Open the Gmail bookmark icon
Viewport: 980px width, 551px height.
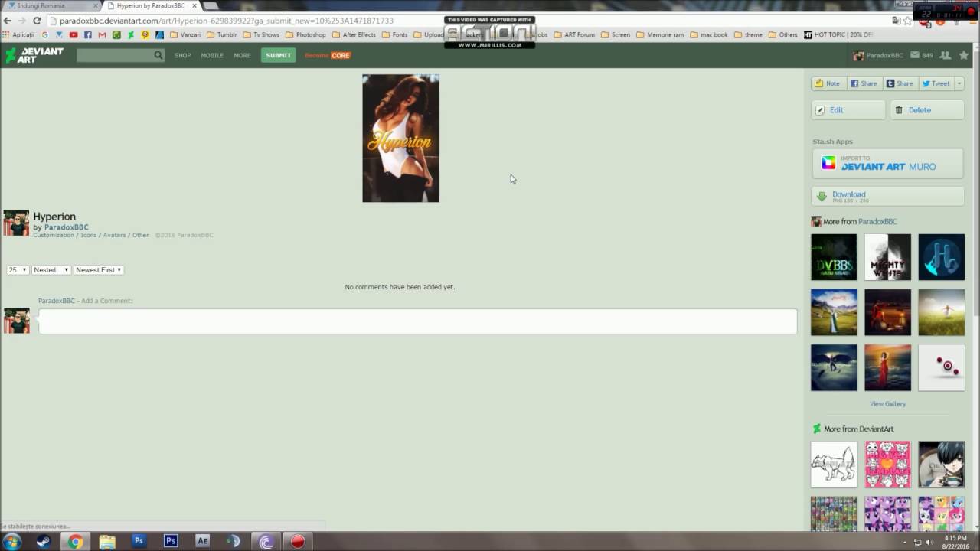[x=102, y=34]
